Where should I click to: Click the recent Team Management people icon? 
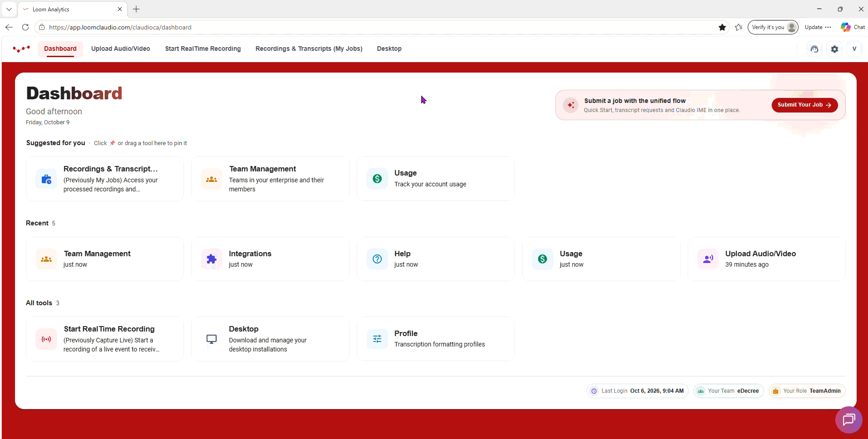click(46, 259)
